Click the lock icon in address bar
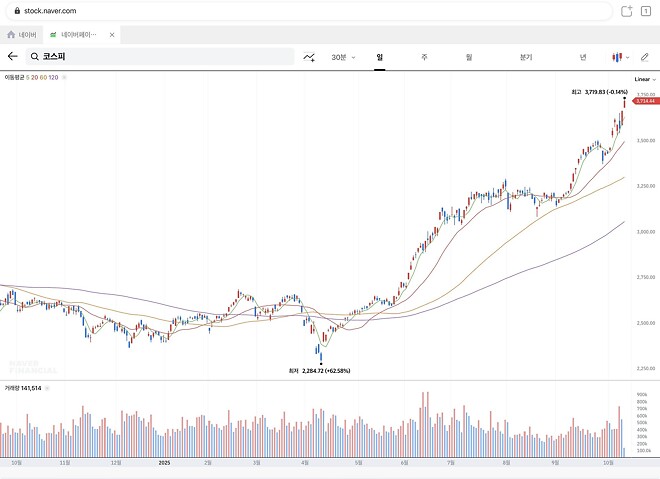 pos(17,11)
